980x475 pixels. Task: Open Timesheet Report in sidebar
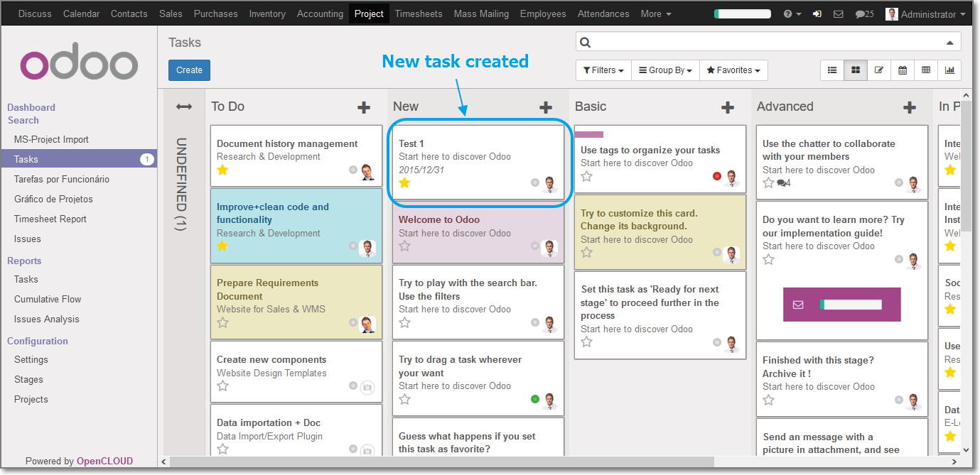pos(50,219)
